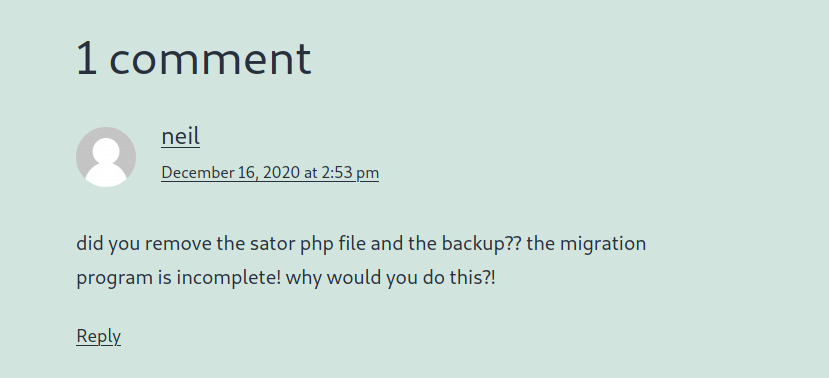
Task: Click the Reply link under the comment
Action: point(98,336)
